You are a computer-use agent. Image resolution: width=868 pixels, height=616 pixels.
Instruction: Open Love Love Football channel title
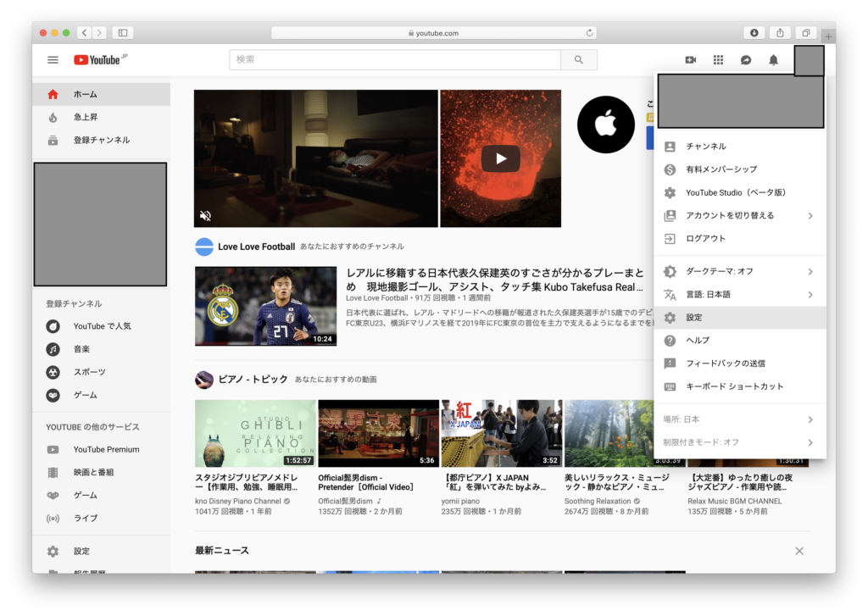tap(256, 247)
